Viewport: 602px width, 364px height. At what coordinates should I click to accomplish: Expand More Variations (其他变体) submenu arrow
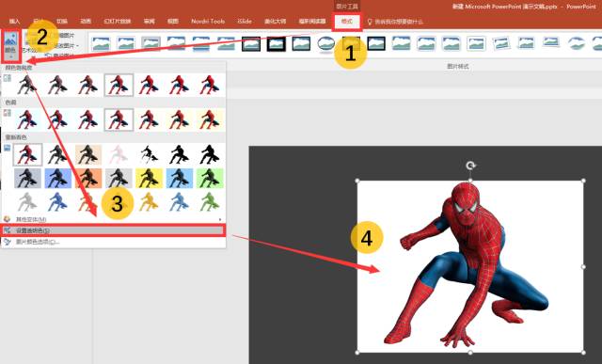(x=220, y=219)
